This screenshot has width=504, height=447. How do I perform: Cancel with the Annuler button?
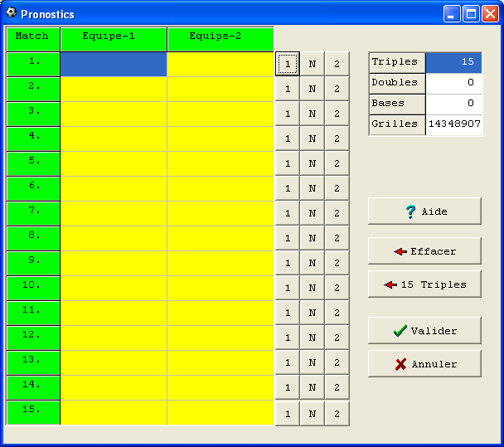(424, 364)
